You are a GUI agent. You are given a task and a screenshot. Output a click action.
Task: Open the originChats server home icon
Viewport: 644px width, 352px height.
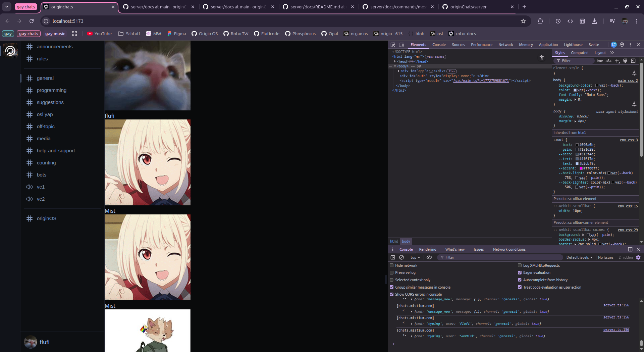pyautogui.click(x=10, y=51)
